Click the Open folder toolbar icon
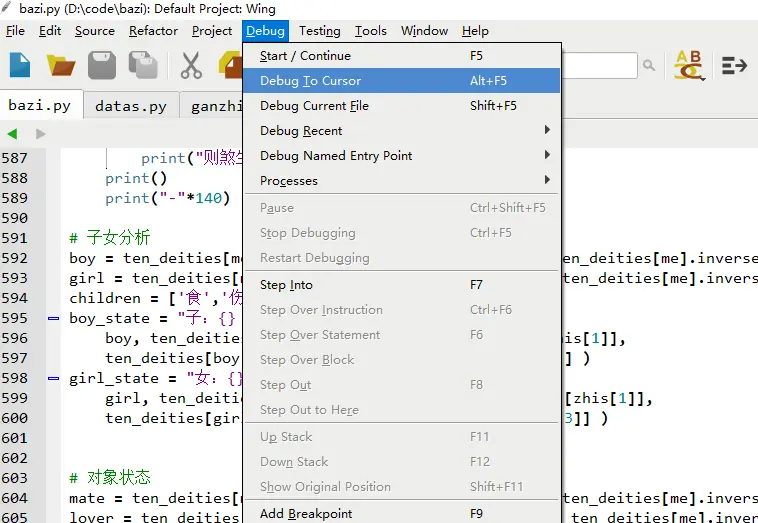758x523 pixels. pyautogui.click(x=60, y=65)
